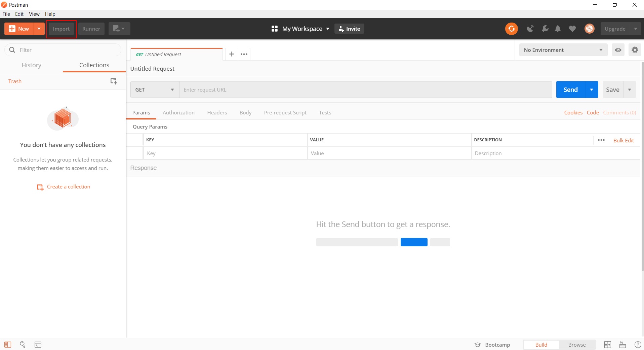Select the Authorization tab
644x350 pixels.
[178, 112]
